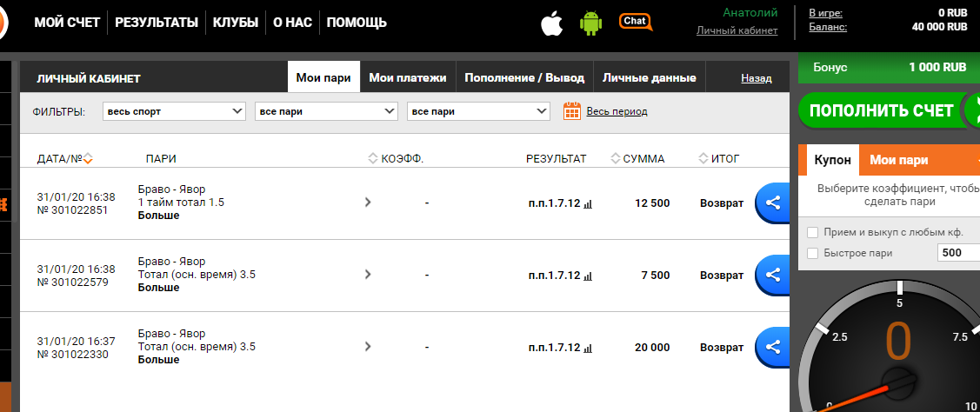Enable "Прием и выкуп с любым кф." checkbox

(812, 232)
